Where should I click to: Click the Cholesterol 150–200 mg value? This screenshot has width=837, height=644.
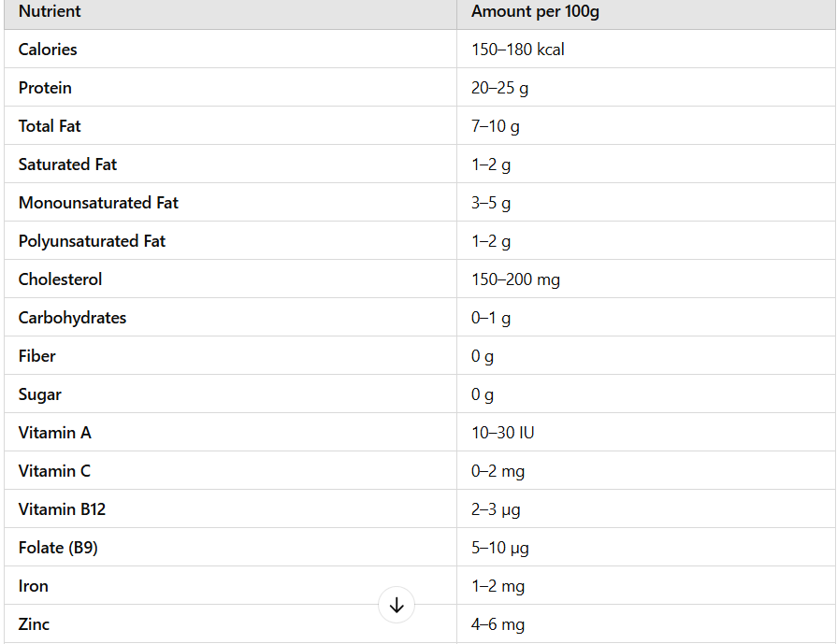515,279
